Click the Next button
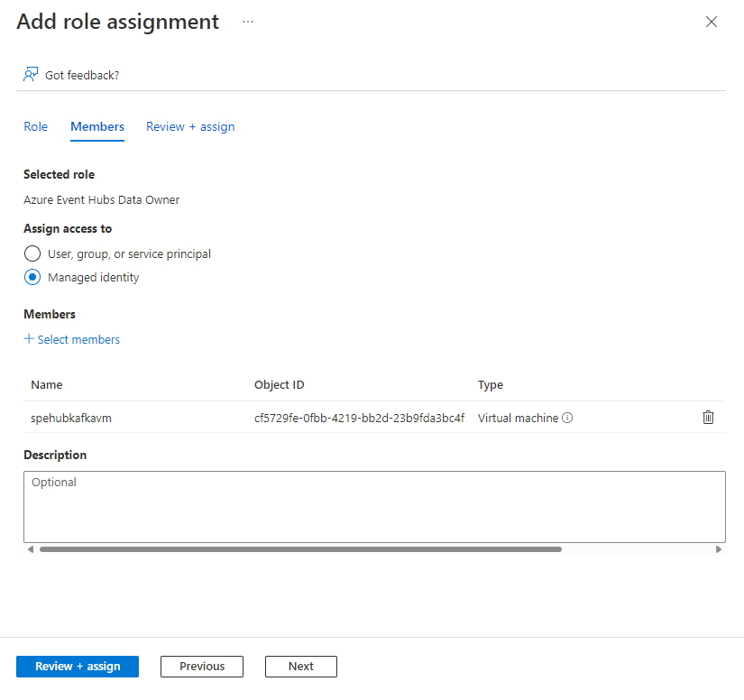744x700 pixels. coord(301,666)
